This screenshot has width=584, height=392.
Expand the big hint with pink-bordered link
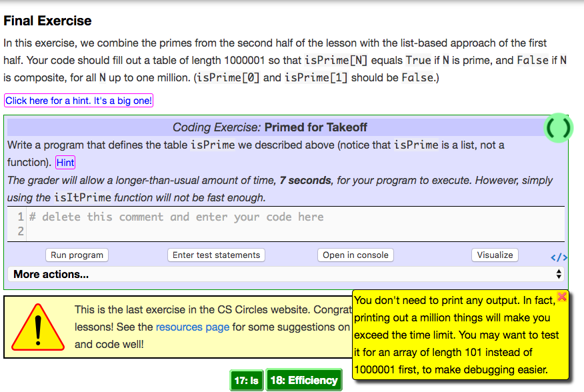78,101
